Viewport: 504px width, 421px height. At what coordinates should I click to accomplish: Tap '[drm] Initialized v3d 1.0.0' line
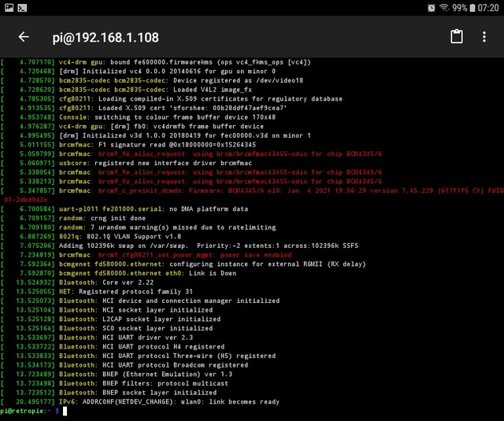(156, 135)
